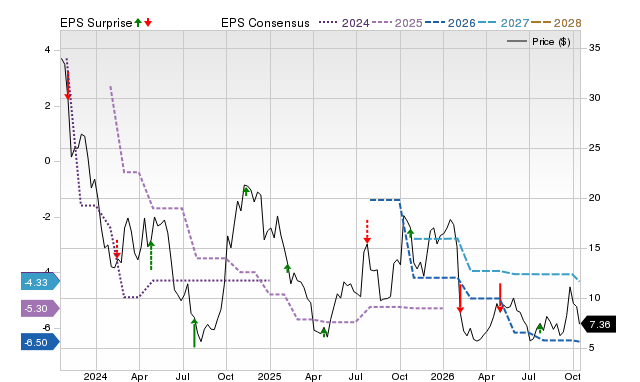
Task: Click the green surprise arrow near April 2025
Action: pyautogui.click(x=324, y=332)
